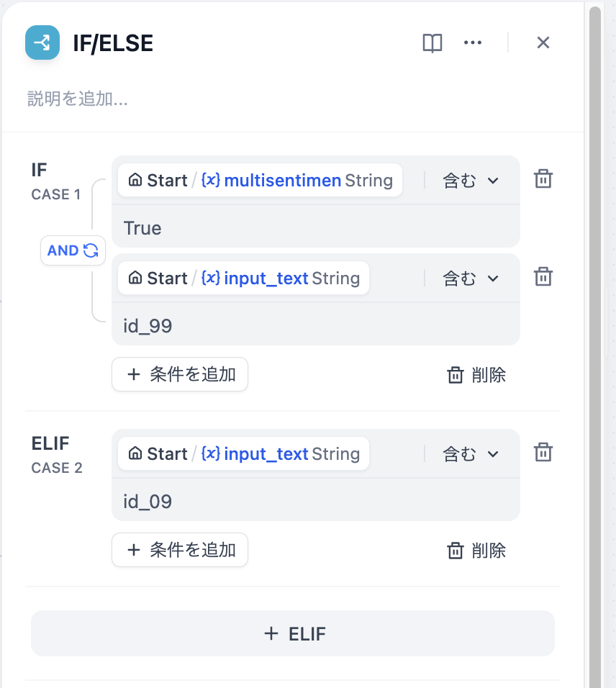Delete the id_99 condition using its trash icon
Screen dimensions: 616x688
(x=543, y=277)
